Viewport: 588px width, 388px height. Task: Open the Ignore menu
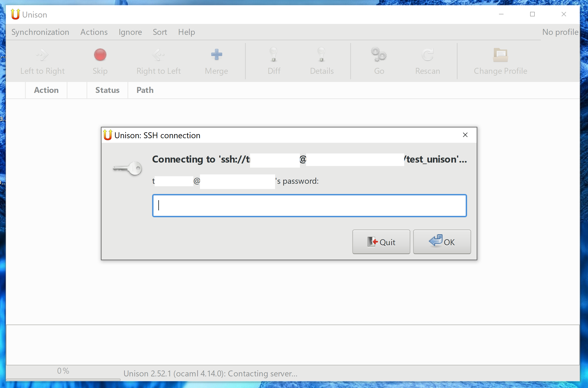[x=130, y=32]
